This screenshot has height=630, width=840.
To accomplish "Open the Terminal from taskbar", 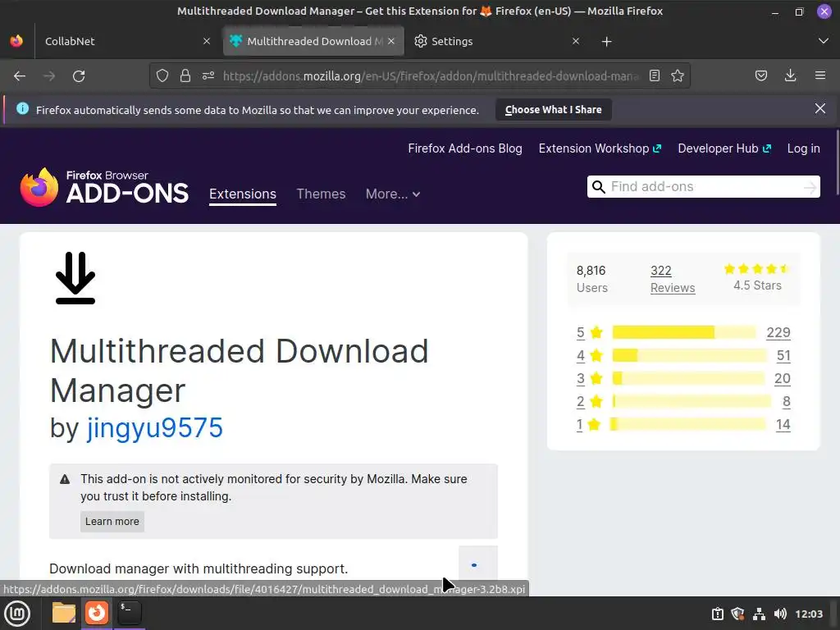I will (130, 613).
